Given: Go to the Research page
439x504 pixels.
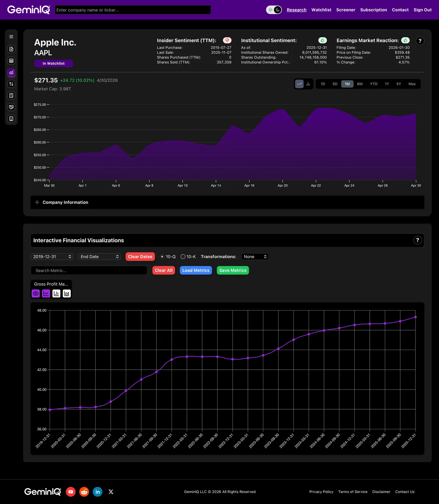Looking at the screenshot, I should [297, 10].
